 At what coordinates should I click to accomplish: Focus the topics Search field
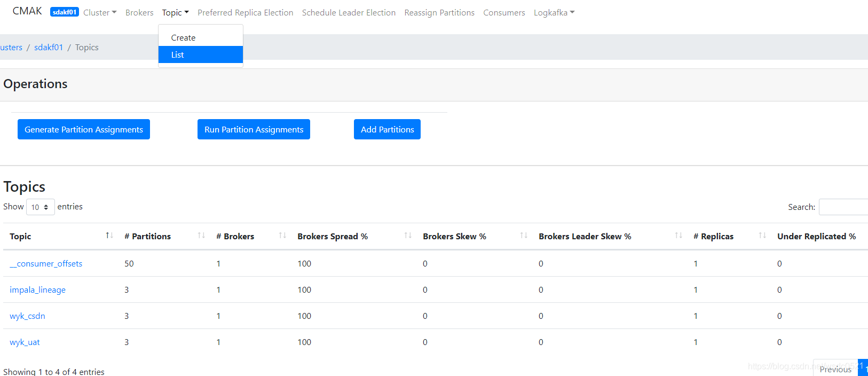pyautogui.click(x=843, y=207)
